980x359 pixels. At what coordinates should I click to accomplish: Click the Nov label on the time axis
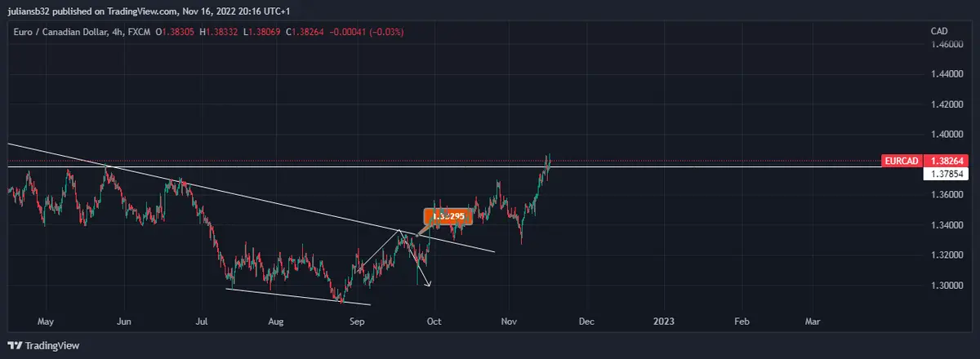coord(509,321)
